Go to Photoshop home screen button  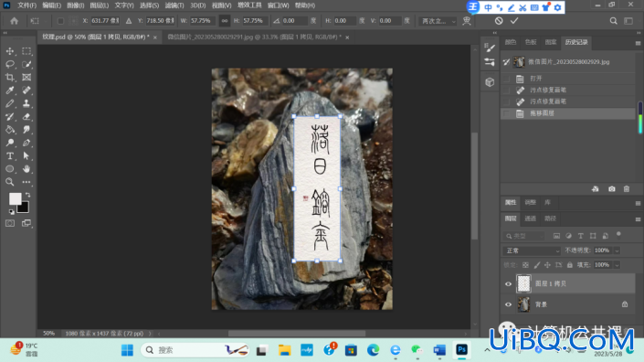click(14, 20)
